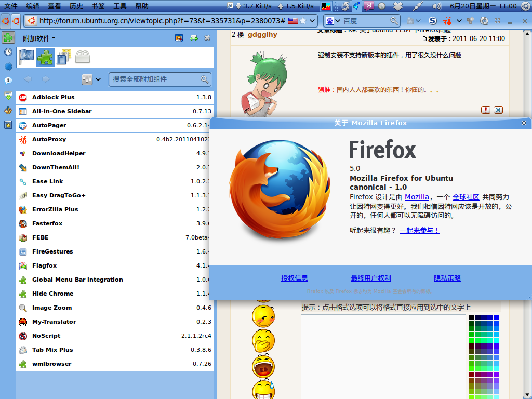Select the Adblock Plus extension row
The width and height of the screenshot is (532, 399).
pyautogui.click(x=115, y=97)
